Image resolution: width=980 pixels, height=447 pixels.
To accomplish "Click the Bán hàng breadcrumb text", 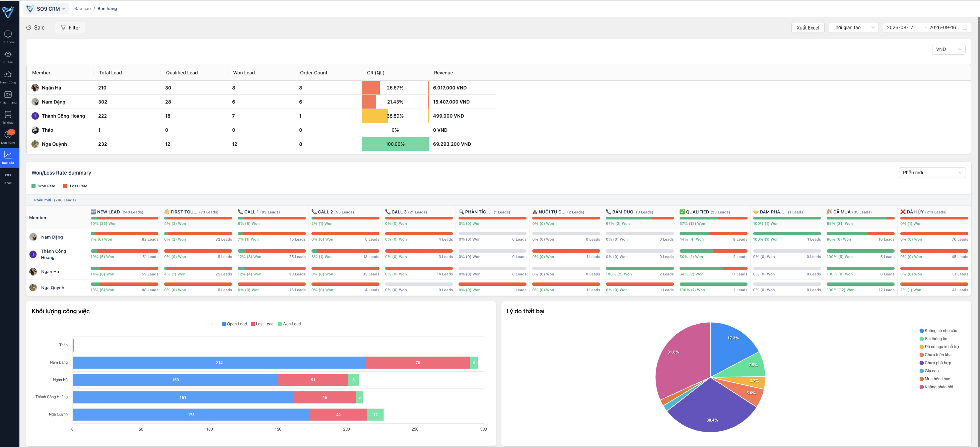I will tap(107, 8).
